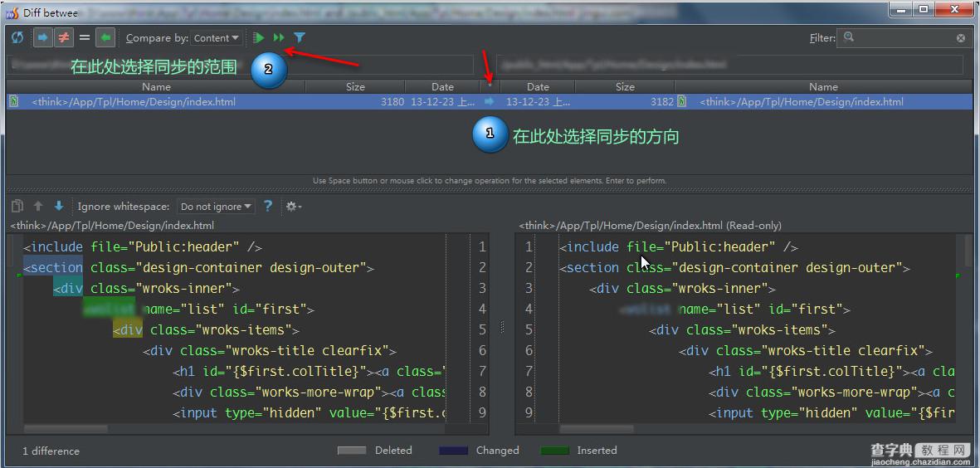Change sync direction arrow for index.html row
The width and height of the screenshot is (980, 468).
(x=490, y=101)
